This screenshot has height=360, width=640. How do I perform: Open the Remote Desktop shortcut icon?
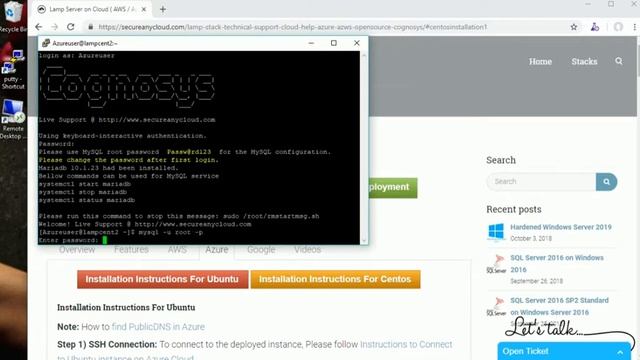pos(13,119)
